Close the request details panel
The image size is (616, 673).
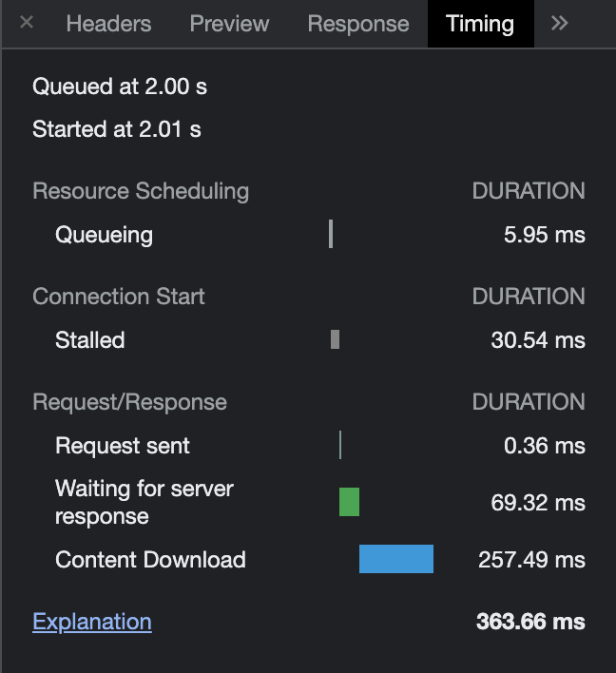click(x=27, y=22)
